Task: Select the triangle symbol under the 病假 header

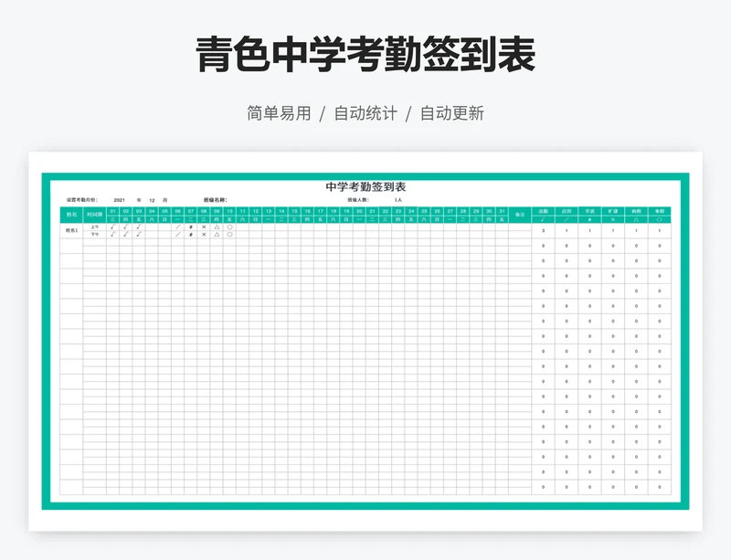Action: point(638,218)
